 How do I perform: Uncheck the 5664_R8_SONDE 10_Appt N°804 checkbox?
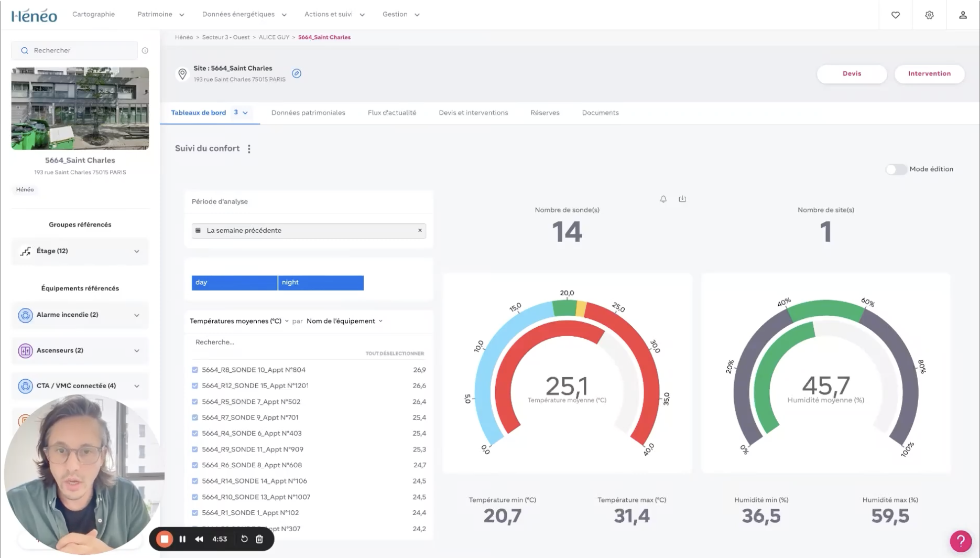[x=195, y=370]
